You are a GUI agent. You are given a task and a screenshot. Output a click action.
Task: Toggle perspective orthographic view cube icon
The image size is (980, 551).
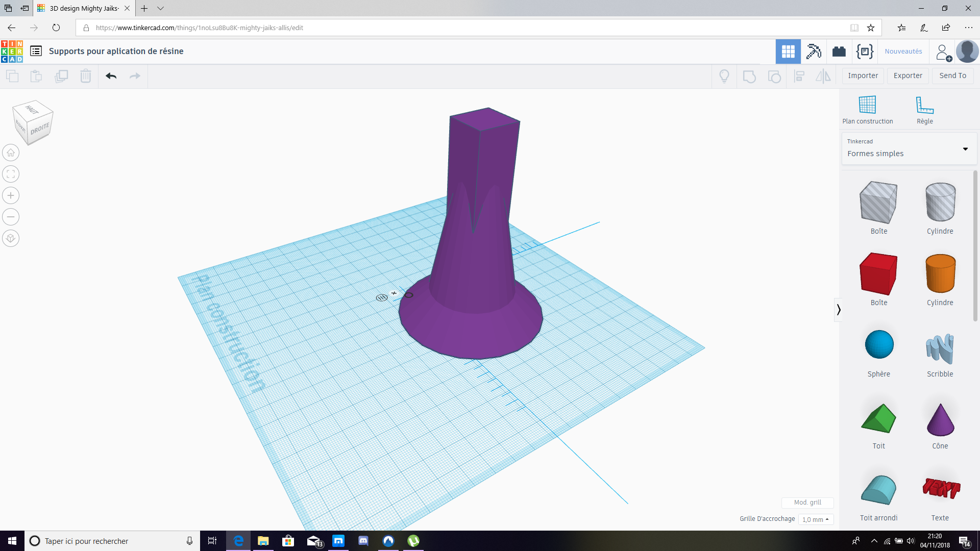point(11,238)
